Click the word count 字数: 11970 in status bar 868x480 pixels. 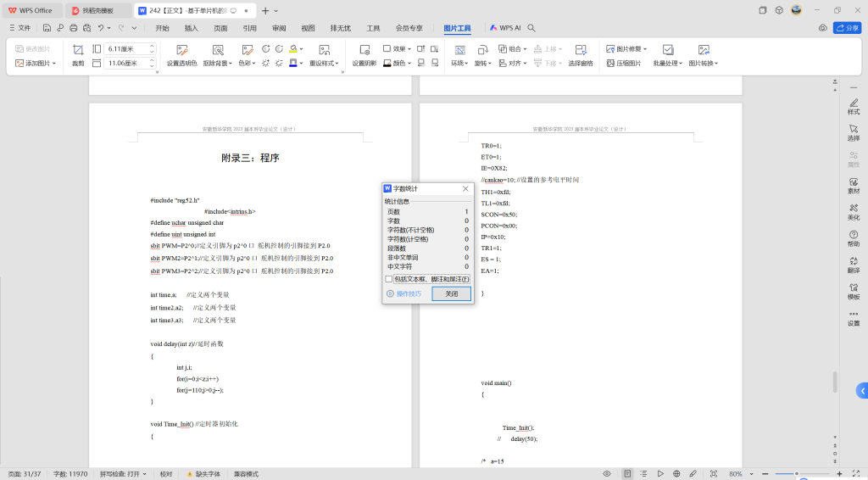click(x=70, y=474)
